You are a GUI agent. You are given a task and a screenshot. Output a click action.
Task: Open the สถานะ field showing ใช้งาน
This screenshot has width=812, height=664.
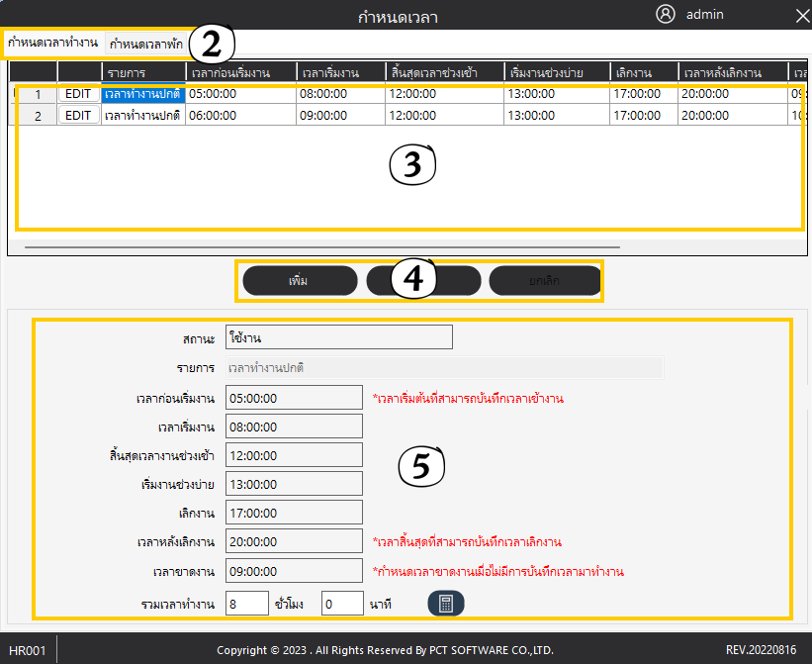338,337
